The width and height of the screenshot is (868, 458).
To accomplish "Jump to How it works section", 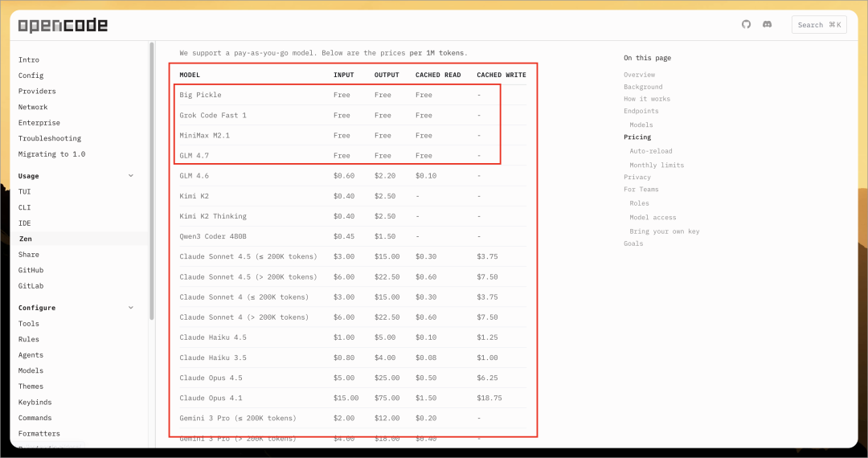I will pos(647,99).
